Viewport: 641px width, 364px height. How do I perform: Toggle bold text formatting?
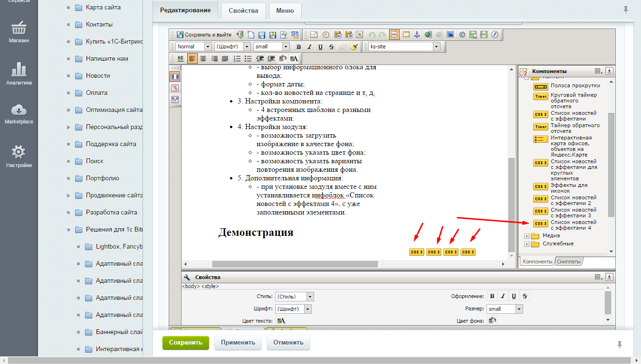pos(299,47)
